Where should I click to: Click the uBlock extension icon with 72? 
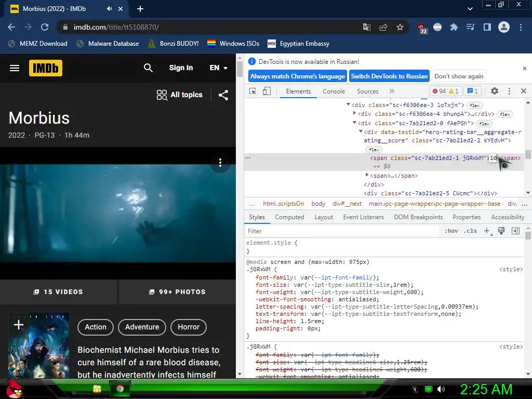(x=422, y=28)
